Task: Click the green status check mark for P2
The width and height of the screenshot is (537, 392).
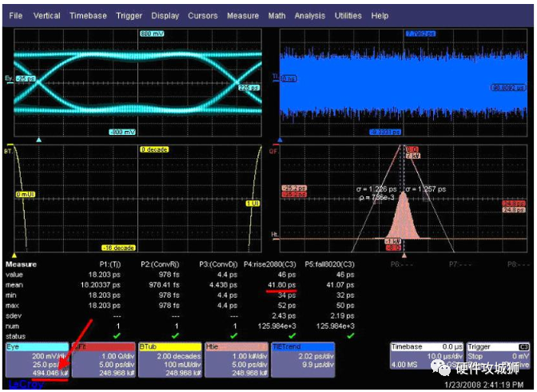Action: click(175, 336)
